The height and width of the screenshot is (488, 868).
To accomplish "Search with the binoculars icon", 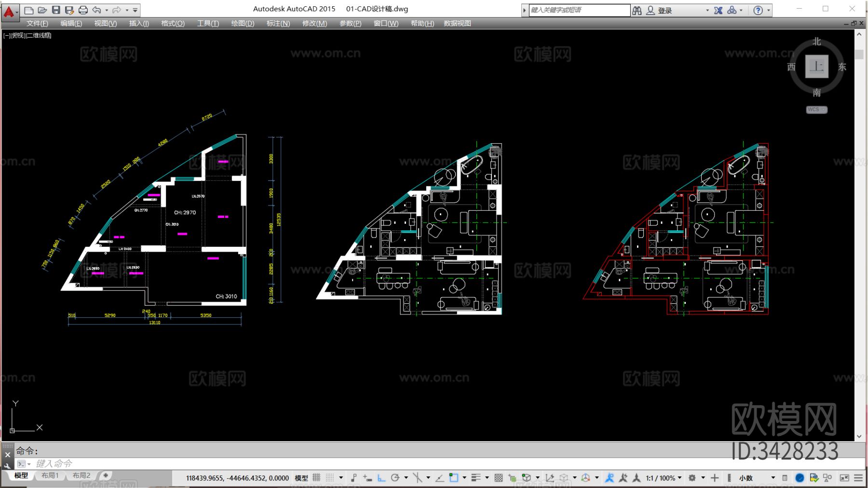I will point(637,11).
